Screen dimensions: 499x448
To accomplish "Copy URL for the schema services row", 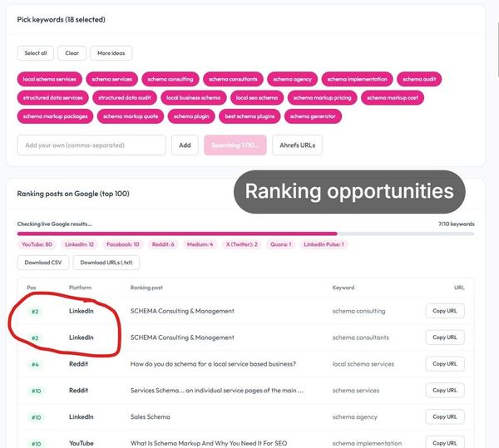I will tap(445, 390).
